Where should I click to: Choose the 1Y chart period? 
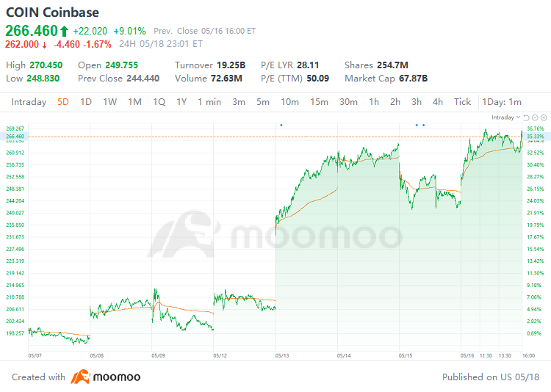(x=181, y=102)
